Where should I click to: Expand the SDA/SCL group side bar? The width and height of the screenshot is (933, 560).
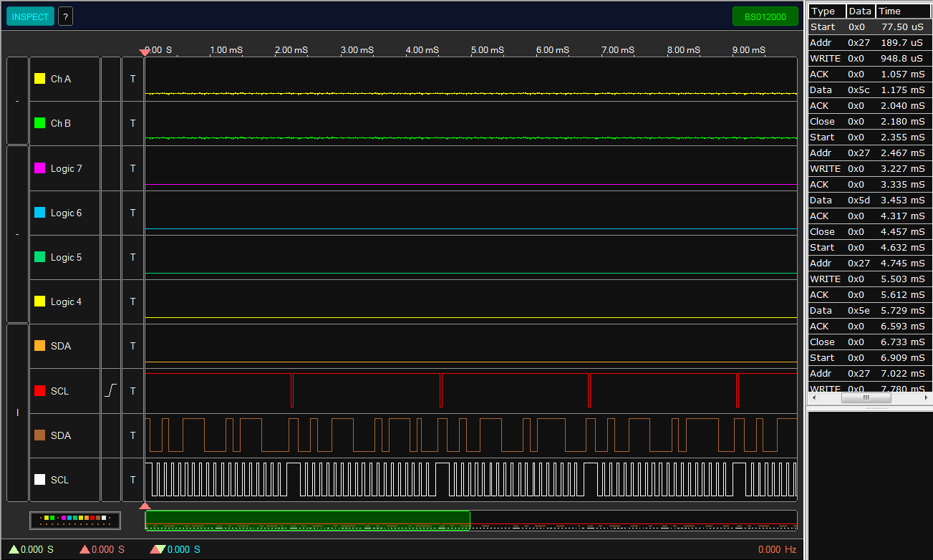pyautogui.click(x=17, y=412)
